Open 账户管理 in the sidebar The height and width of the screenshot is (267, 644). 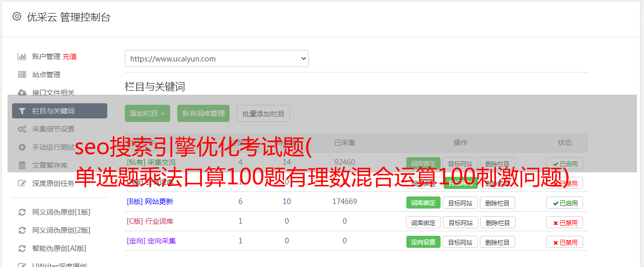(x=46, y=56)
